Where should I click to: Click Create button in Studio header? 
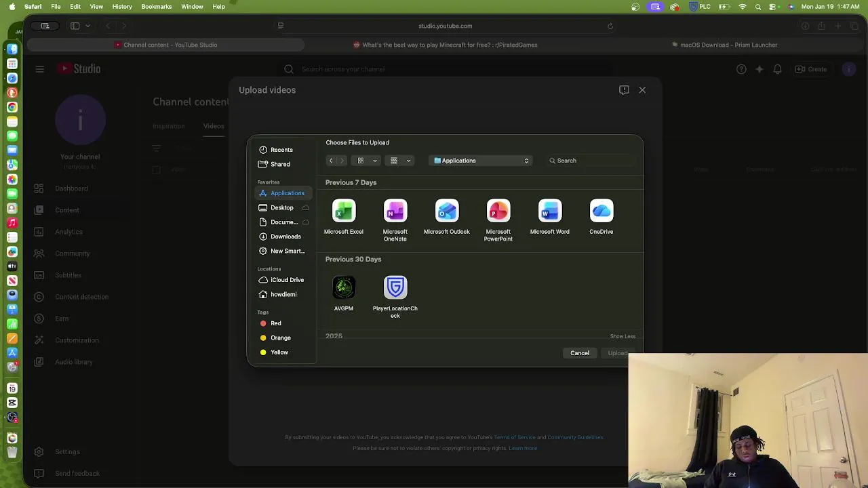click(811, 69)
